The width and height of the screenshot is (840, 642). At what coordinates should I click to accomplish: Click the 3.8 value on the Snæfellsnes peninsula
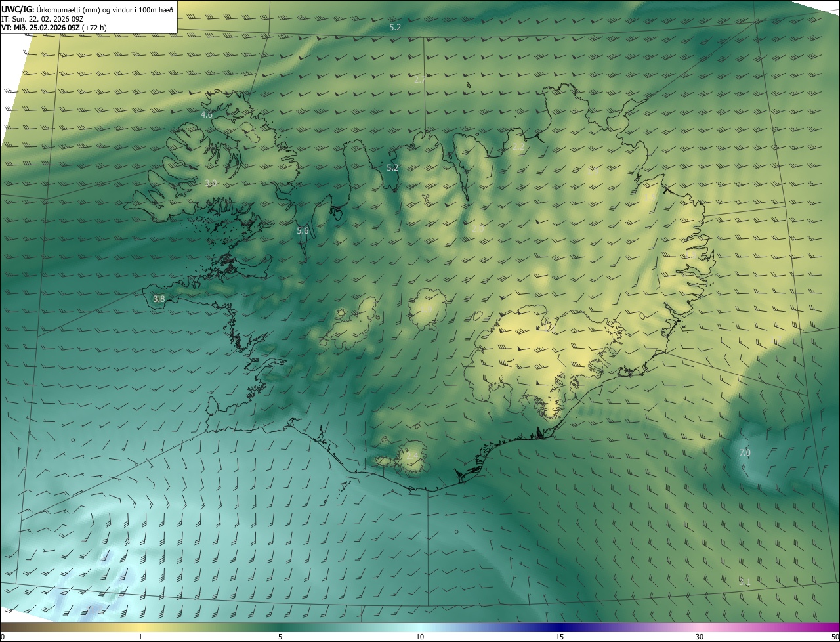[x=159, y=299]
